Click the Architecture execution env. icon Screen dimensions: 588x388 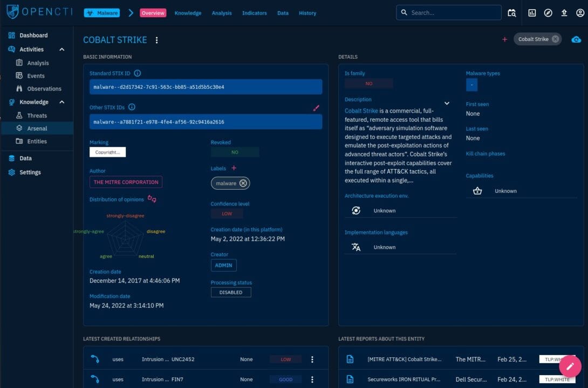(x=356, y=211)
